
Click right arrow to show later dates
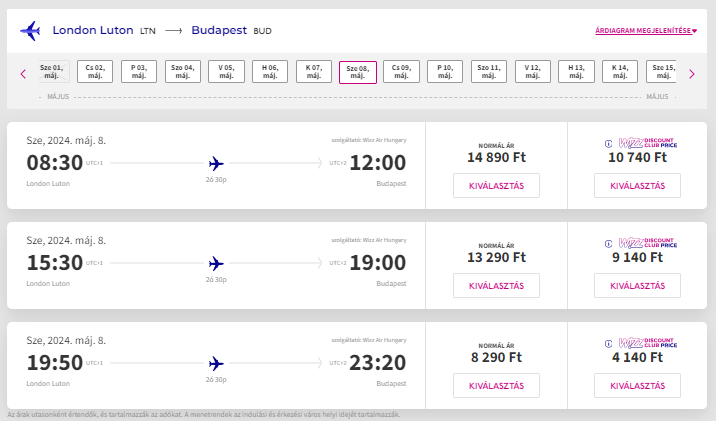[x=690, y=73]
